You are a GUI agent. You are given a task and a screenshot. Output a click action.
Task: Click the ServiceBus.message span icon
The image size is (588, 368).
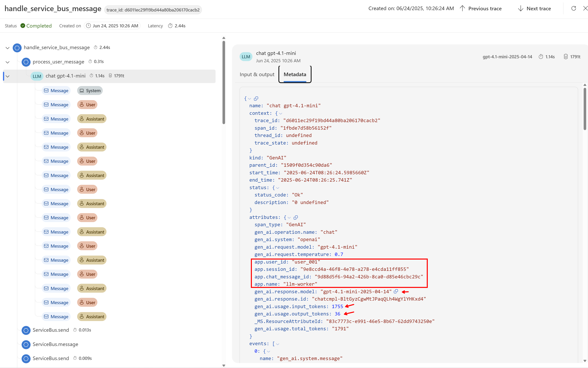[x=26, y=344]
